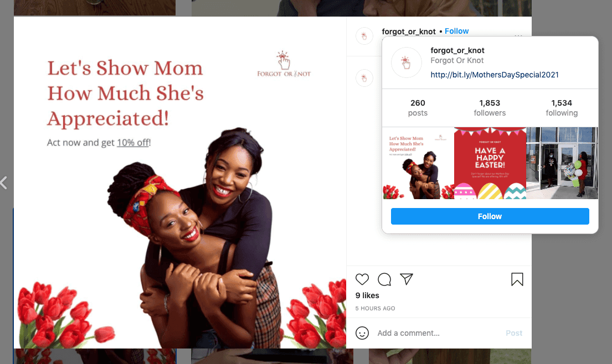Share the post with the paper plane icon

[407, 279]
